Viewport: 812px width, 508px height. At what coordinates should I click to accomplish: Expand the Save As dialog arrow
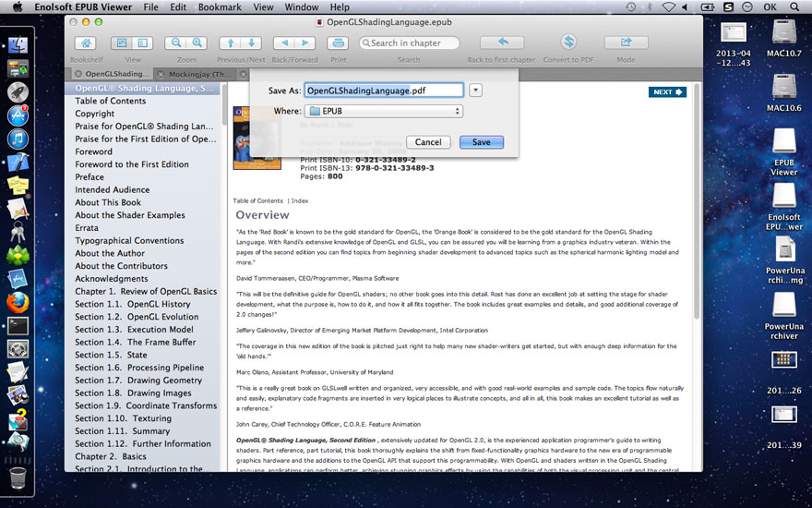tap(475, 91)
